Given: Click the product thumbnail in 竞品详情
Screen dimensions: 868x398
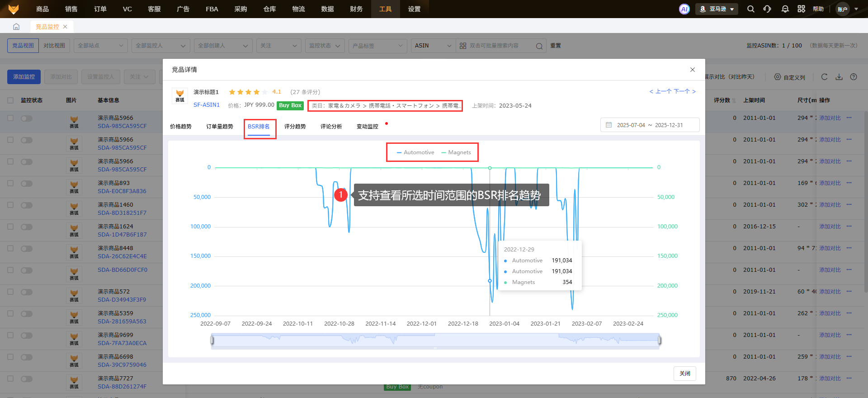Looking at the screenshot, I should pyautogui.click(x=180, y=96).
